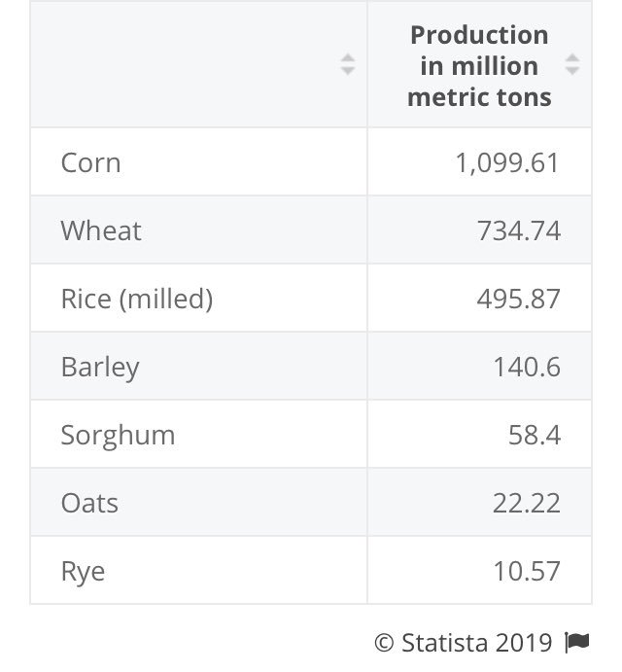
Task: Select the Barley row label
Action: [x=100, y=367]
